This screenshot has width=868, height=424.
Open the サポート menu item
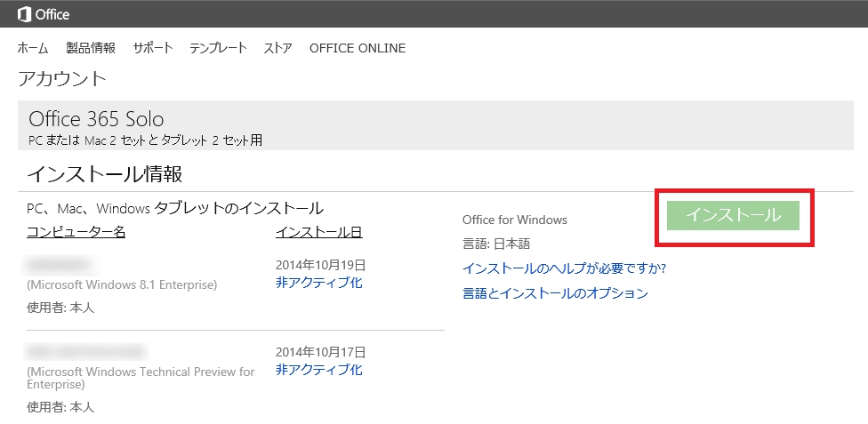pos(153,48)
